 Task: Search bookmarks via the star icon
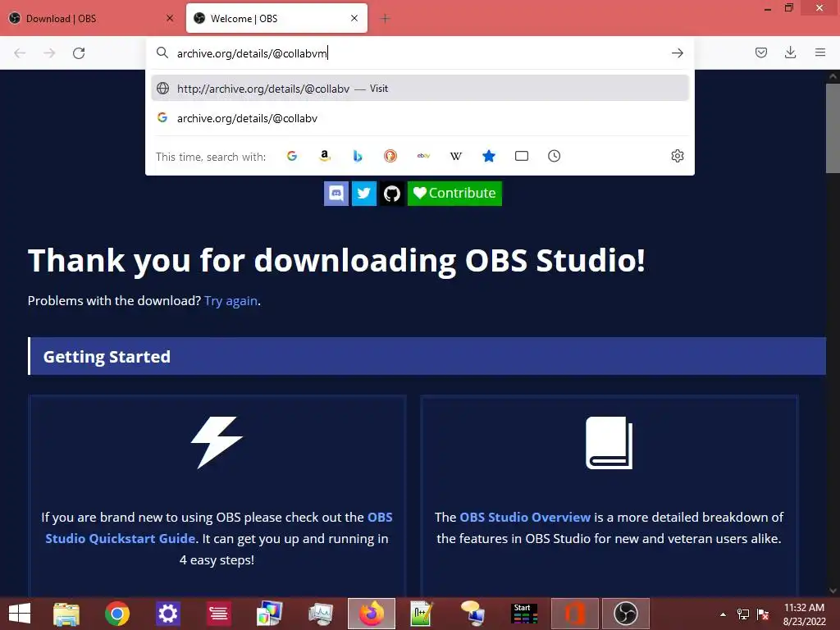[x=489, y=156]
